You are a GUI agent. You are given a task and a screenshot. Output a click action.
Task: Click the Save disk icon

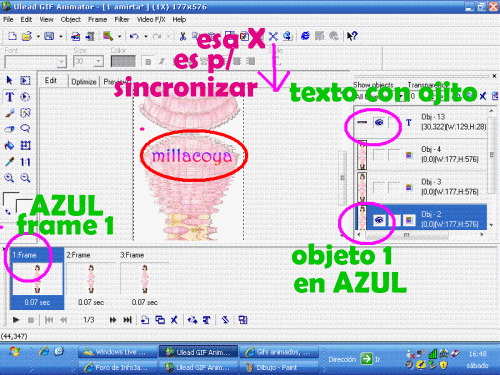coord(49,36)
